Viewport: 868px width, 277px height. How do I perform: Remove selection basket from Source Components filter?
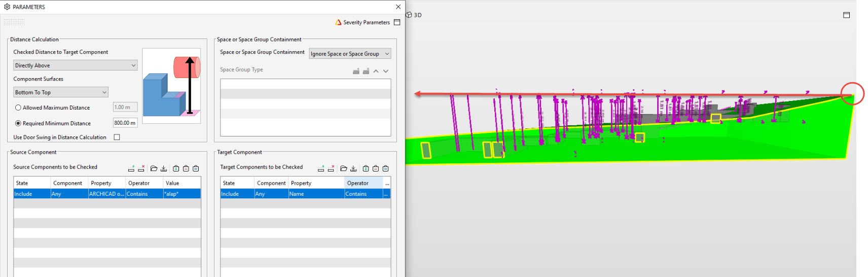pos(186,168)
